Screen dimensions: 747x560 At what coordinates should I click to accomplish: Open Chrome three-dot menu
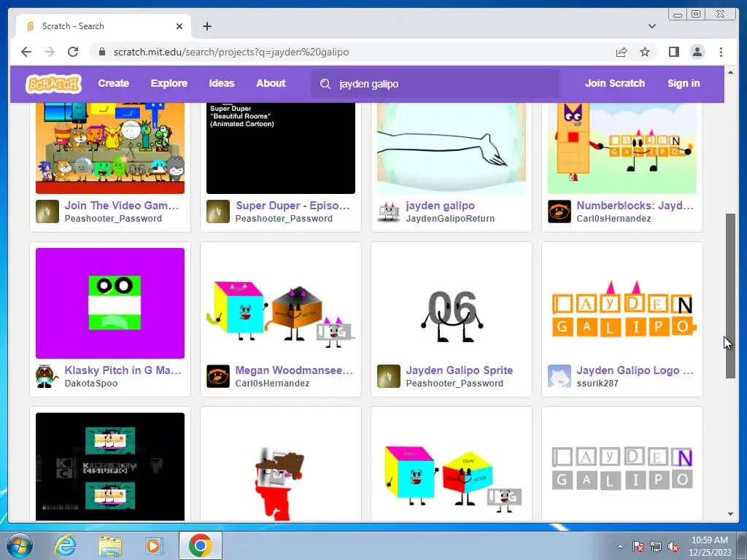[721, 52]
